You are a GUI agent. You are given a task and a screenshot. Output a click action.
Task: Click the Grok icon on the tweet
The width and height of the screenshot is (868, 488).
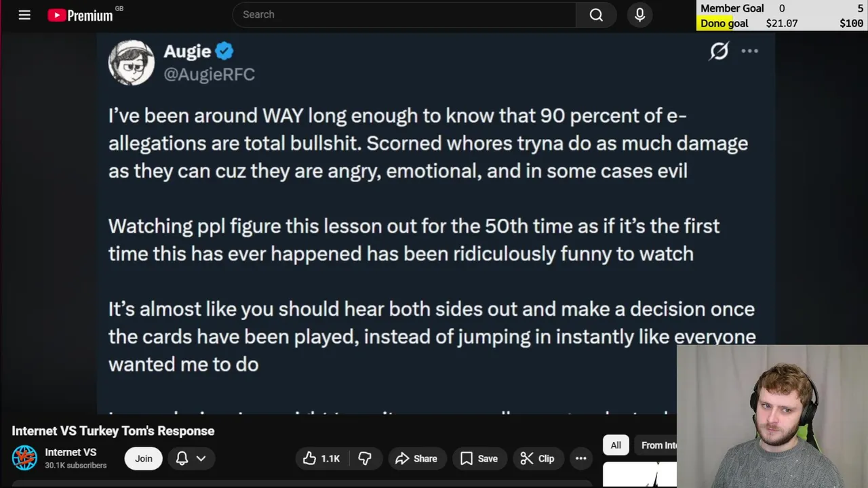pyautogui.click(x=719, y=51)
